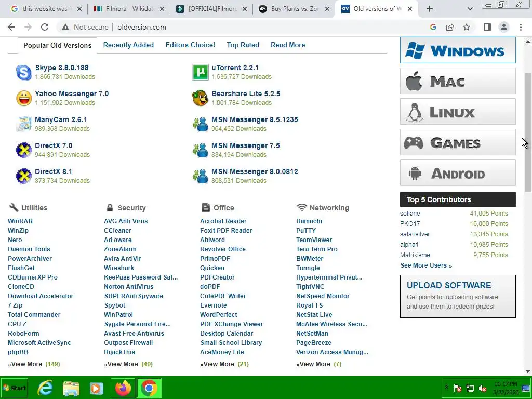
Task: Click the Games category button
Action: [x=458, y=142]
